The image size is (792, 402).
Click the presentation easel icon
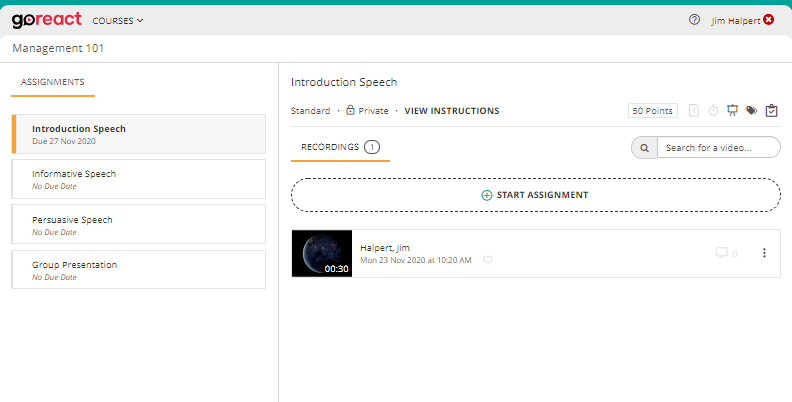(732, 111)
